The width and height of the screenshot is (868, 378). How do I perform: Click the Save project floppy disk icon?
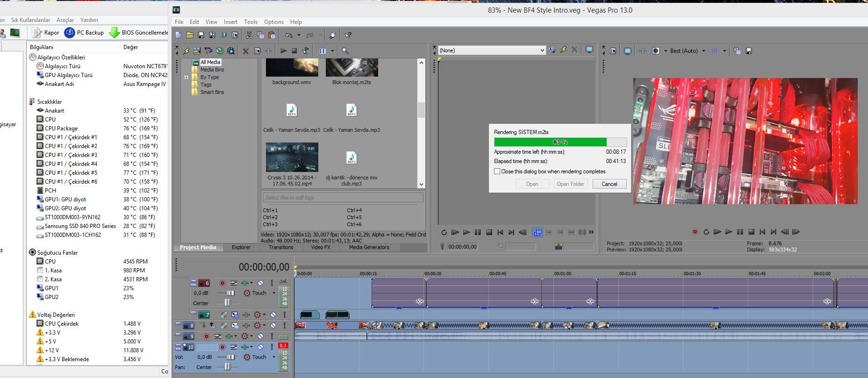[x=201, y=35]
